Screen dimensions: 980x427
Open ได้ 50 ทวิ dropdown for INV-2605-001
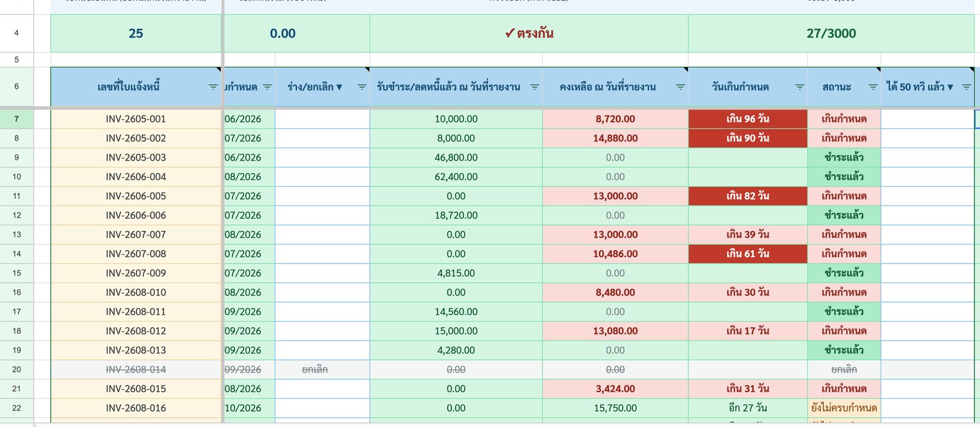click(927, 119)
